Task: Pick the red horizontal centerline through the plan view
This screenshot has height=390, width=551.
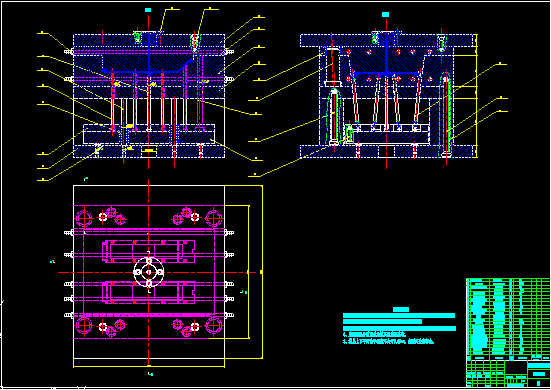Action: click(160, 272)
